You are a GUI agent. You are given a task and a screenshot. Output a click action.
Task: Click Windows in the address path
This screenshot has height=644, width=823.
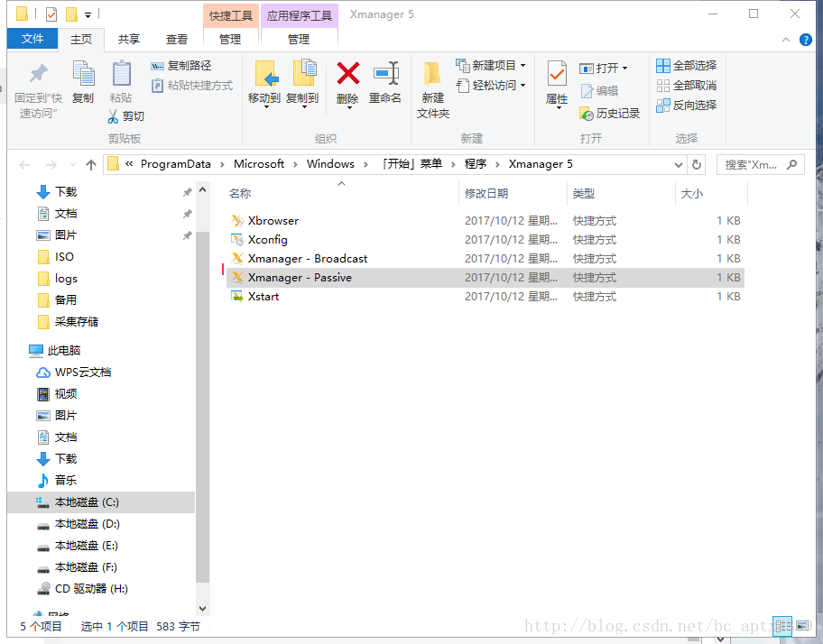[x=330, y=164]
